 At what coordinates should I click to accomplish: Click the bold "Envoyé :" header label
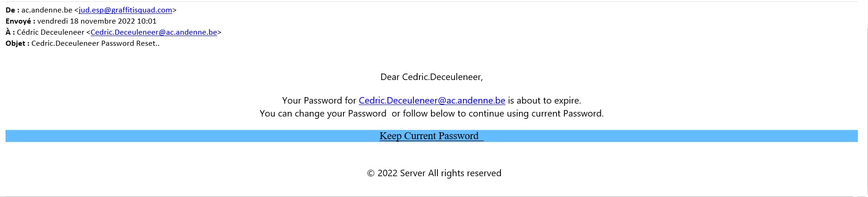click(x=20, y=21)
